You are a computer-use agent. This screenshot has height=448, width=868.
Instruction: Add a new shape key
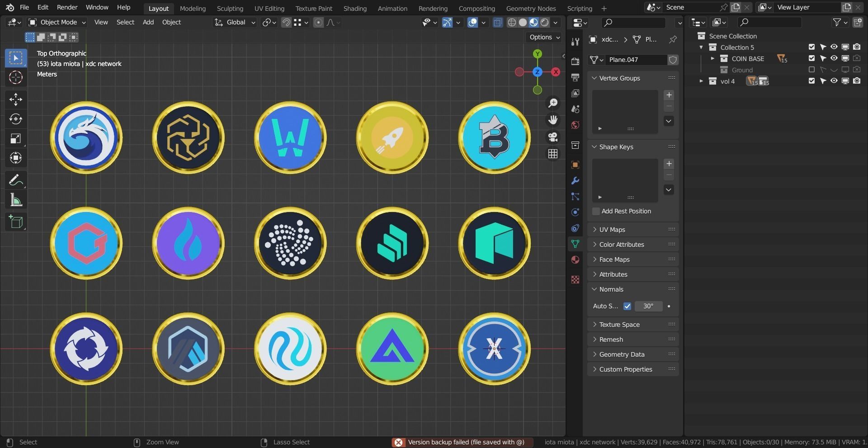tap(669, 164)
